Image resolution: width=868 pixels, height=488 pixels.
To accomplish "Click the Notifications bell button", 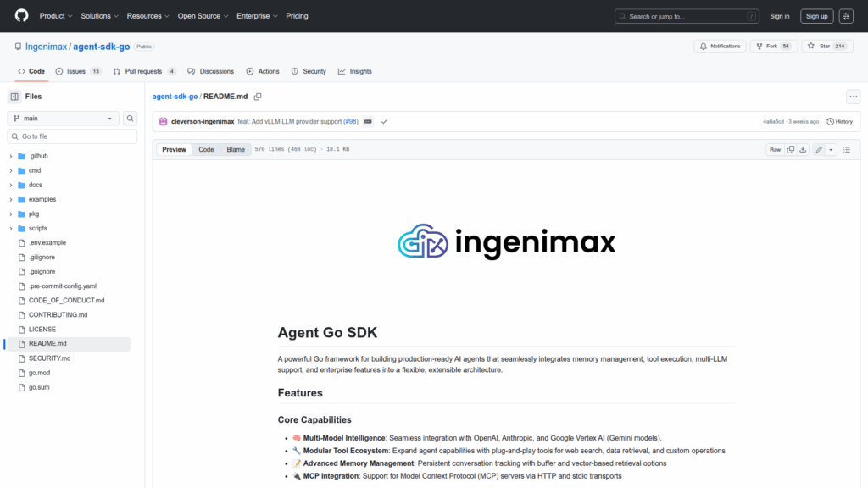I will click(x=720, y=47).
